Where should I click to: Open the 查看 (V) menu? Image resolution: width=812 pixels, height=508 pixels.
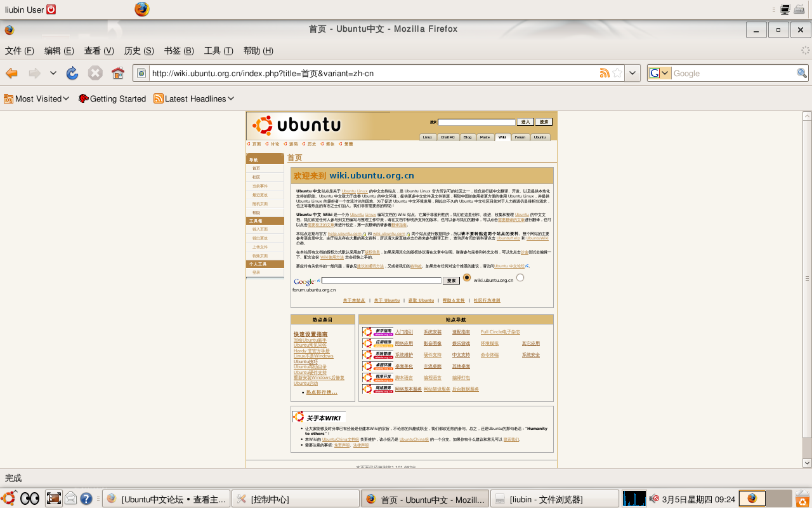coord(99,51)
